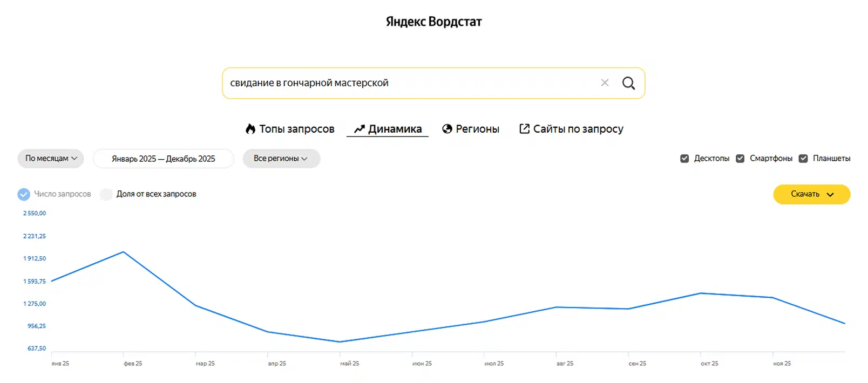Click the янв 25 axis label
868x383 pixels.
pos(60,364)
